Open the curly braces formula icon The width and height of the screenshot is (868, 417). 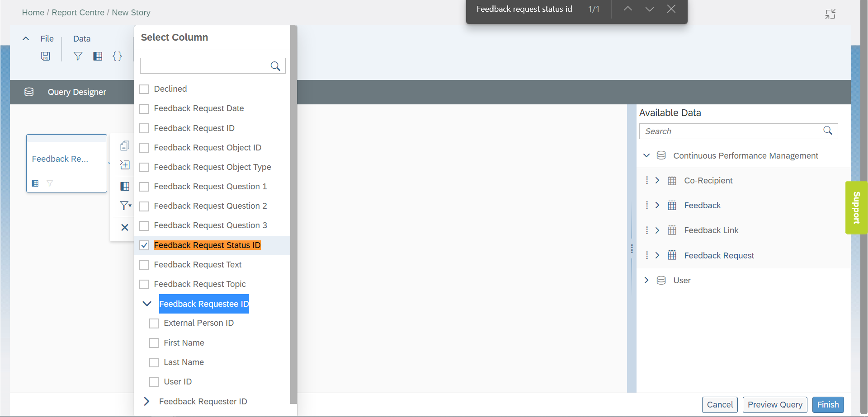click(117, 56)
